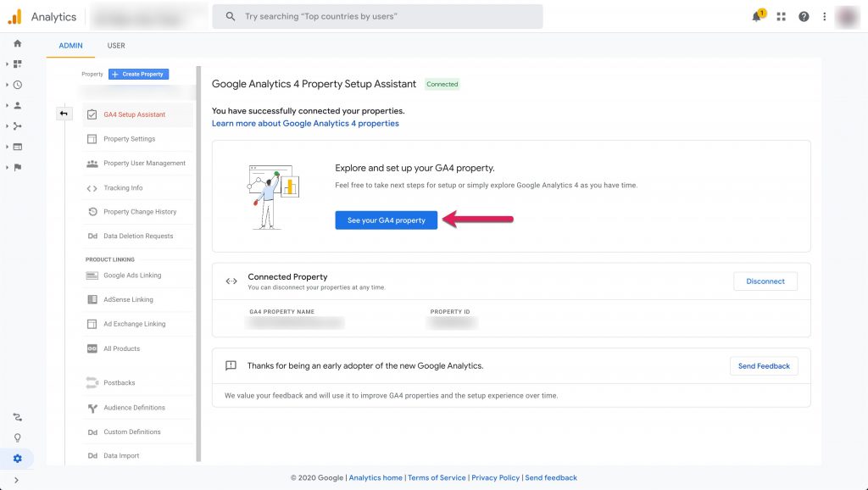The height and width of the screenshot is (490, 868).
Task: Open the Terms of Service footer link
Action: (437, 478)
